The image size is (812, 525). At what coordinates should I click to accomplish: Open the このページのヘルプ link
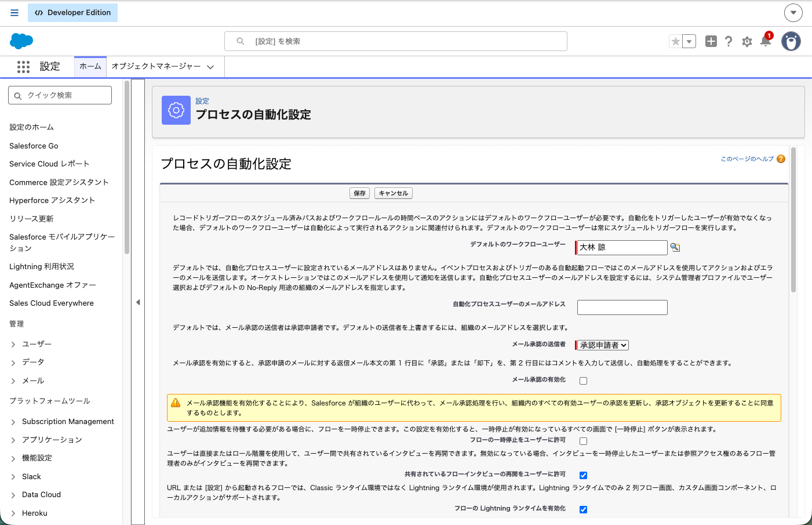(747, 159)
